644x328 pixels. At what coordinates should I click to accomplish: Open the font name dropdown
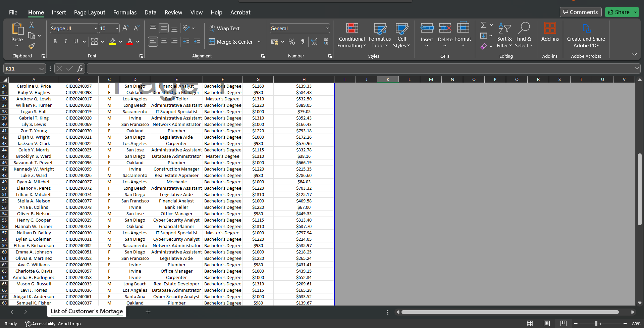pos(96,29)
